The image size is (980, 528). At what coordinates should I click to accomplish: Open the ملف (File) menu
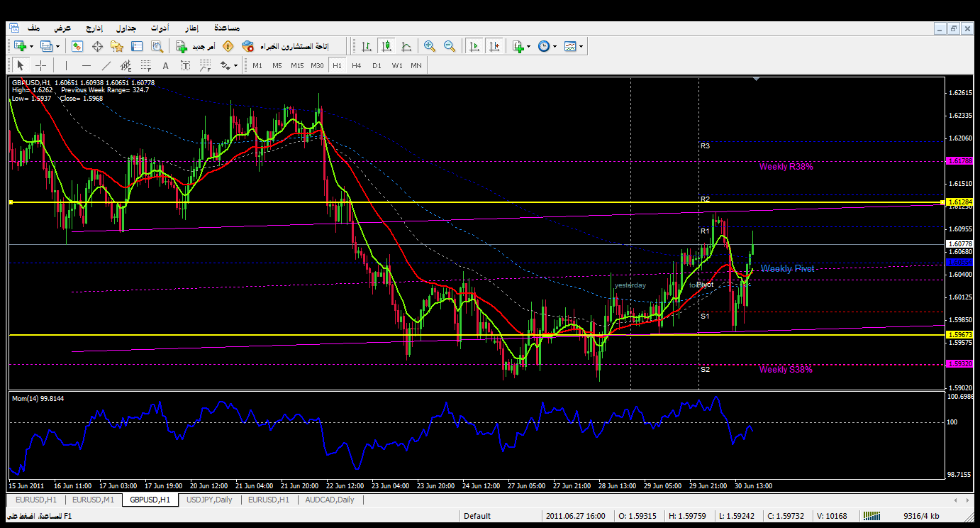34,28
